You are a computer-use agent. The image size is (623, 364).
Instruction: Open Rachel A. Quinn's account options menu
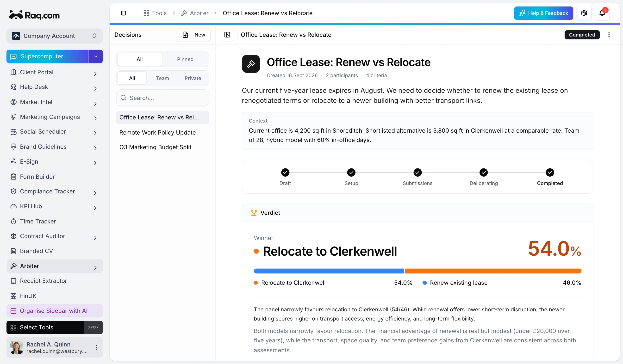[96, 347]
